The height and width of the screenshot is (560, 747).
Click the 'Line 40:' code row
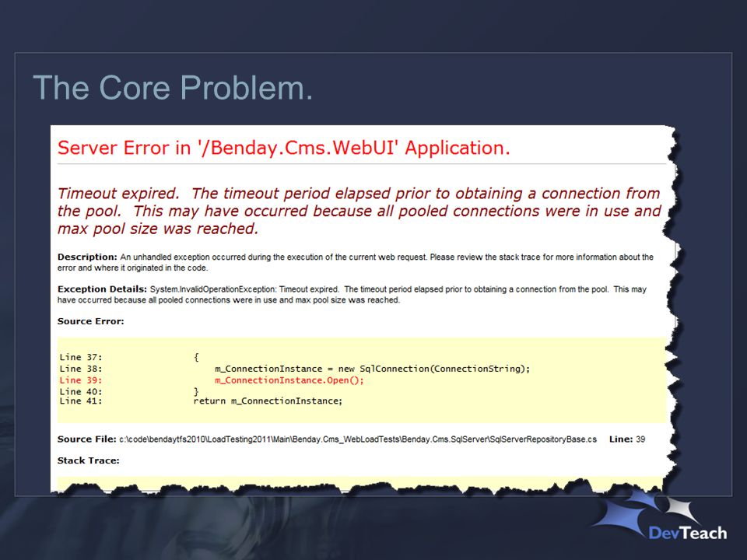click(x=129, y=391)
